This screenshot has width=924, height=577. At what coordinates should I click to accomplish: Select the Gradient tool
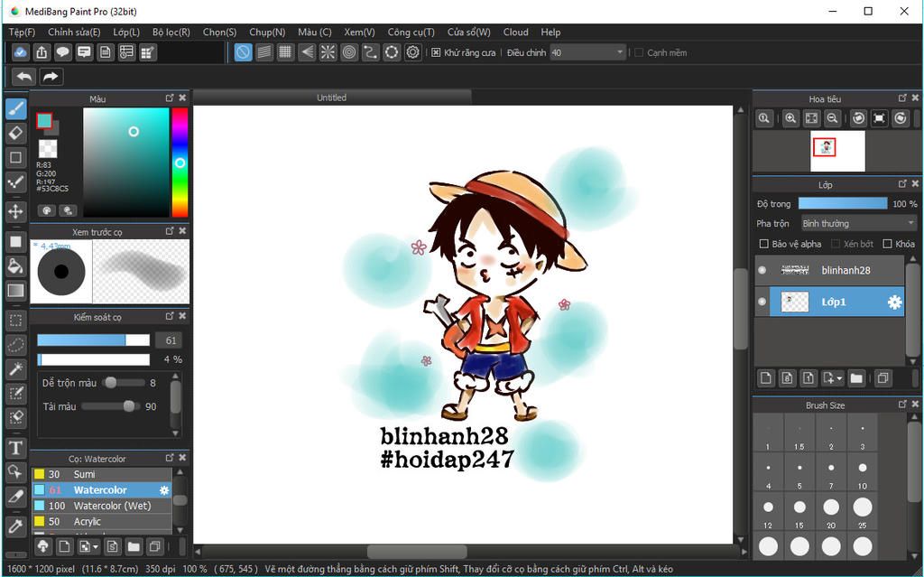(16, 290)
